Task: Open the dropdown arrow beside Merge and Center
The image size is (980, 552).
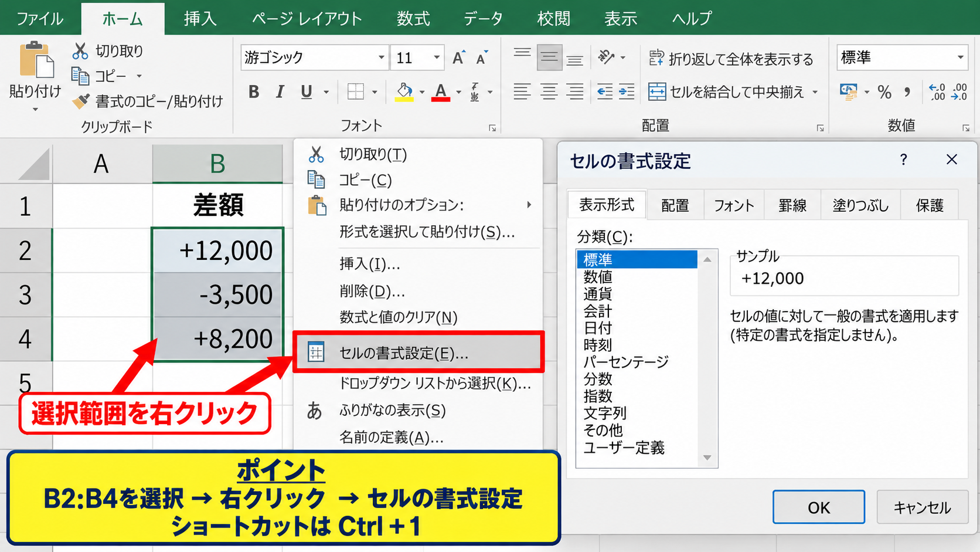Action: click(815, 92)
